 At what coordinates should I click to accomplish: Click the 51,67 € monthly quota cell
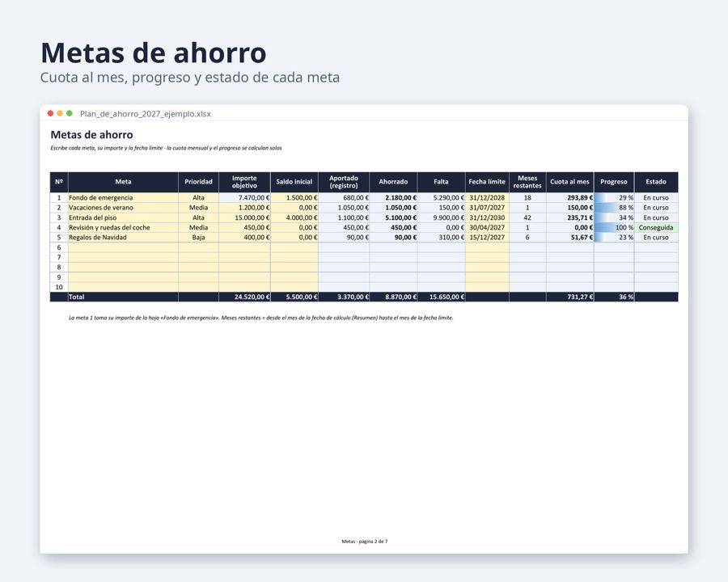tap(569, 237)
